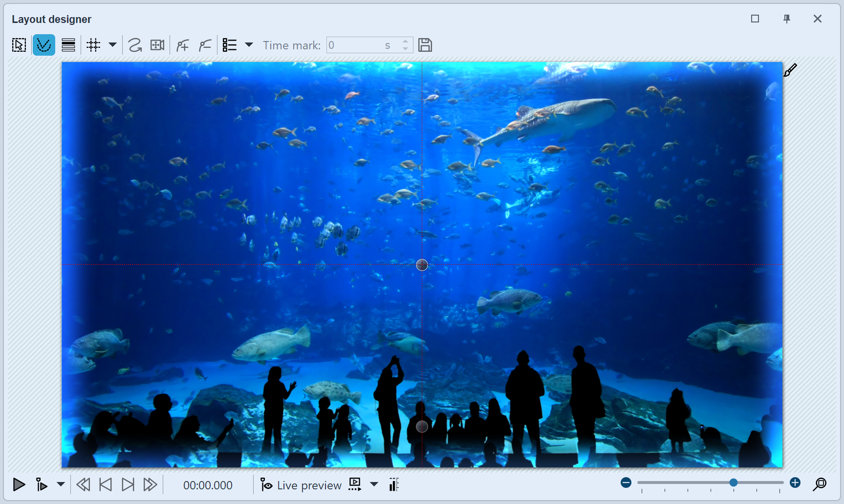844x504 pixels.
Task: Remove a point from the motion path
Action: click(205, 44)
